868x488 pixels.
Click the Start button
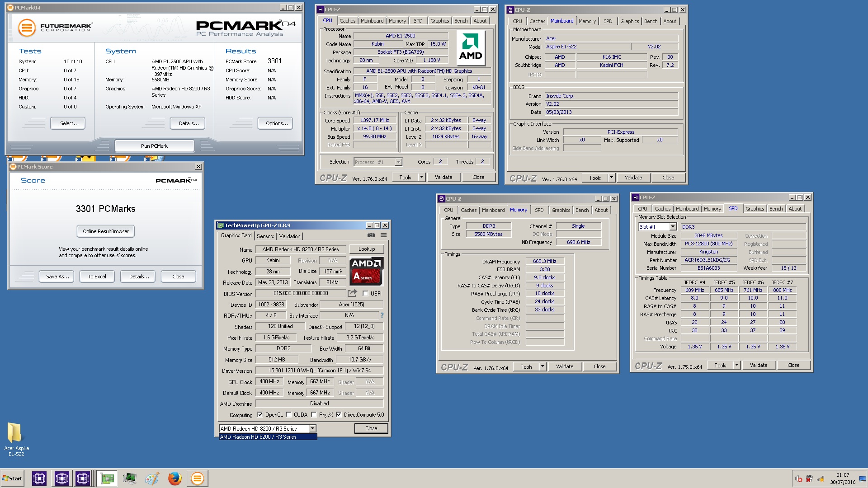click(12, 479)
